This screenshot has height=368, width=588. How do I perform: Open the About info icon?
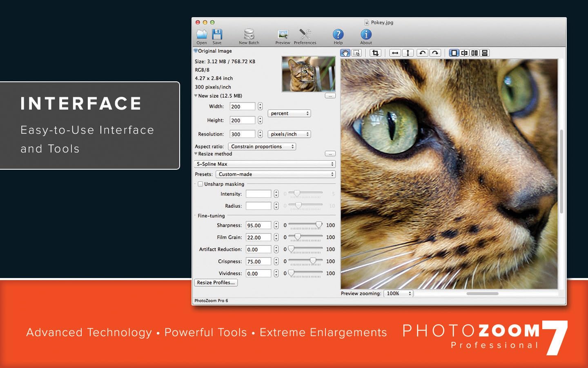pos(366,34)
